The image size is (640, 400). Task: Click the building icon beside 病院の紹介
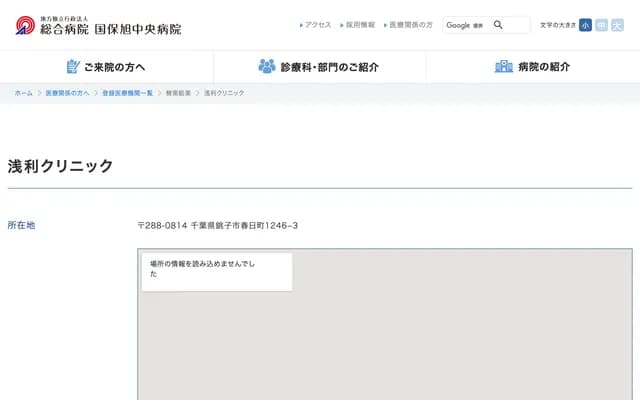tap(504, 66)
